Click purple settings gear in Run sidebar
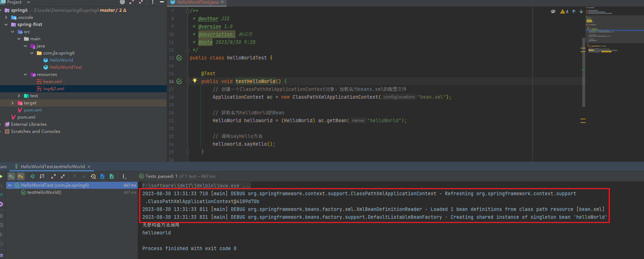Image resolution: width=644 pixels, height=259 pixels. click(x=1, y=204)
